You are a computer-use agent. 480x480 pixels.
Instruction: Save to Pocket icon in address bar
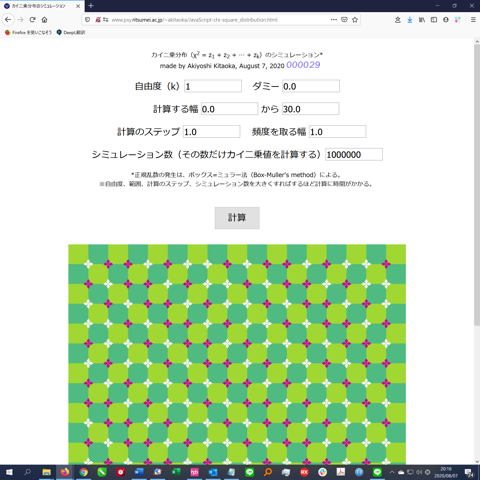point(344,20)
